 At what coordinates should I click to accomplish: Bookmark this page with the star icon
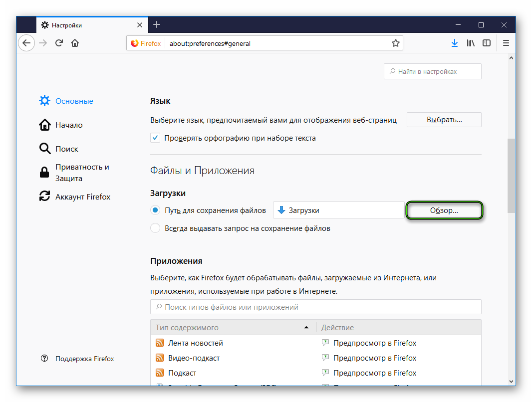click(x=395, y=43)
